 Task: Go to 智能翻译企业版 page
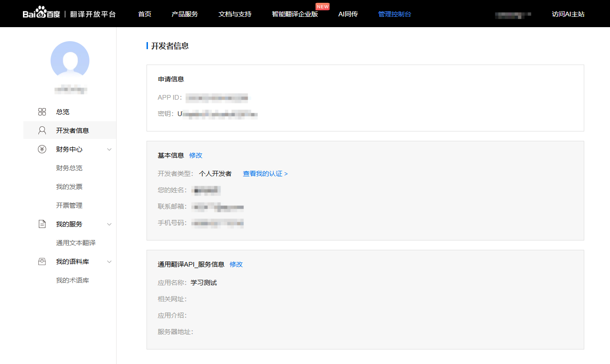click(294, 14)
